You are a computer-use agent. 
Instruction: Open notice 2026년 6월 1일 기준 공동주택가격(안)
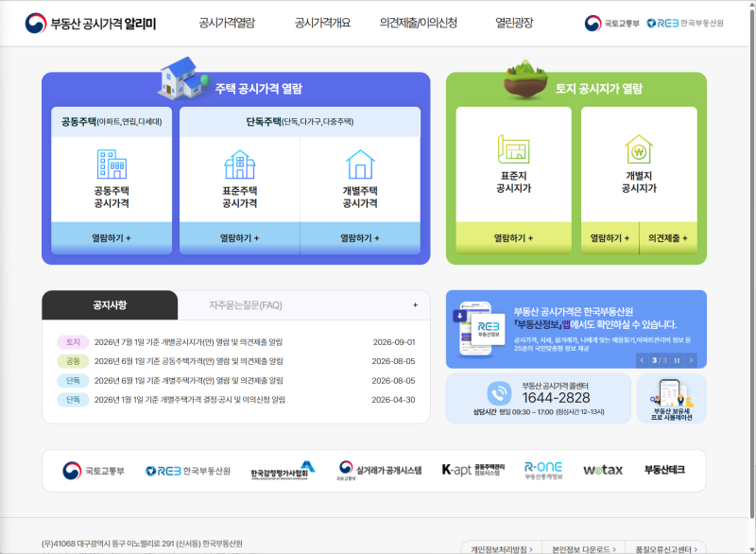(x=188, y=361)
